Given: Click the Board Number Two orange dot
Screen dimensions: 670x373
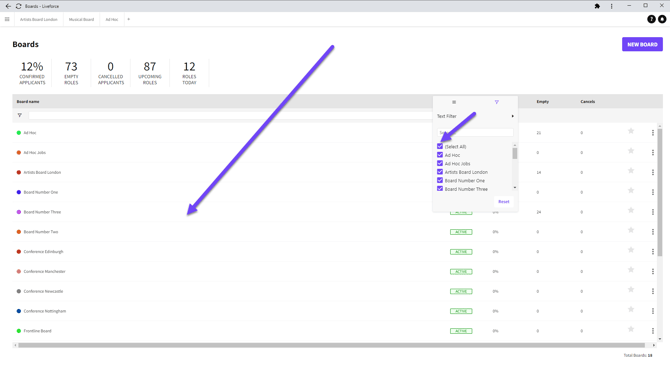Looking at the screenshot, I should tap(19, 232).
